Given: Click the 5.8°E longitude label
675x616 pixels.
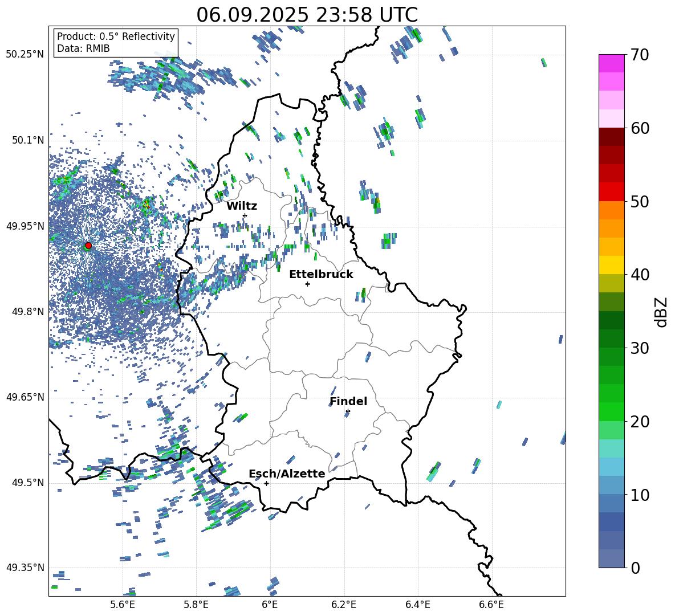Looking at the screenshot, I should point(196,605).
